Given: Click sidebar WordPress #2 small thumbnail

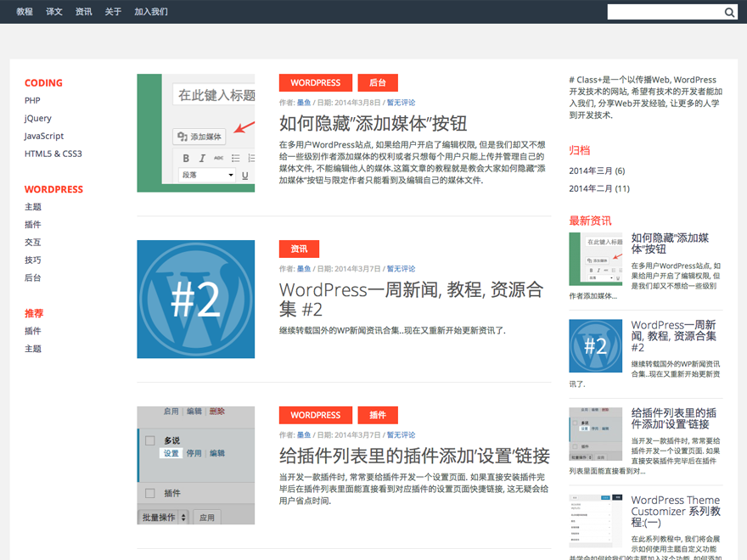Looking at the screenshot, I should (596, 345).
